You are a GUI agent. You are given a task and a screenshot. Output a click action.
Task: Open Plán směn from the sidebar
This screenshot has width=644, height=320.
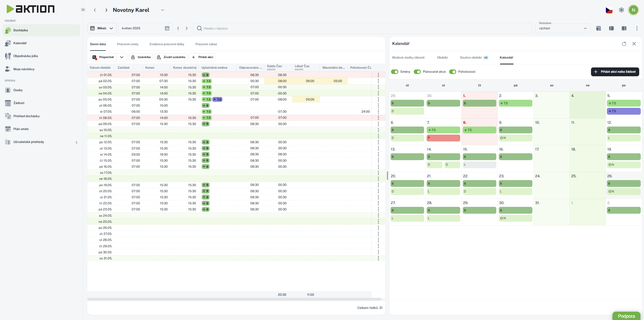tap(21, 129)
